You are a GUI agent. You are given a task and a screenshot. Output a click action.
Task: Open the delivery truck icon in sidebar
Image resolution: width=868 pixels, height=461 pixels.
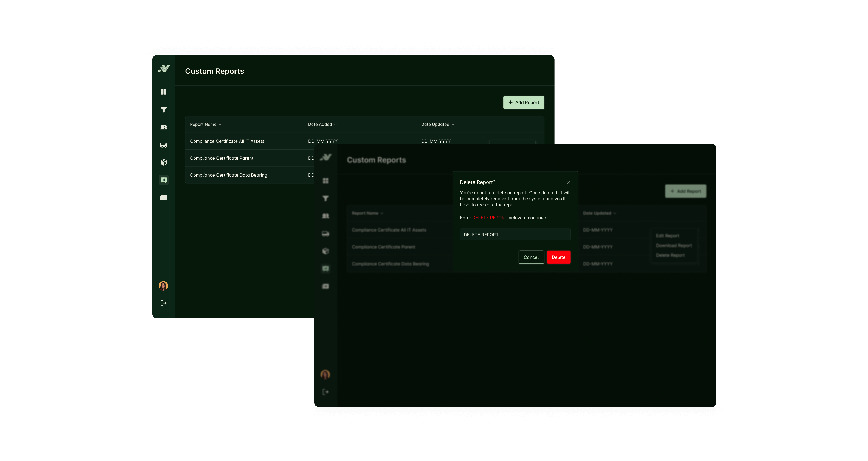point(163,145)
